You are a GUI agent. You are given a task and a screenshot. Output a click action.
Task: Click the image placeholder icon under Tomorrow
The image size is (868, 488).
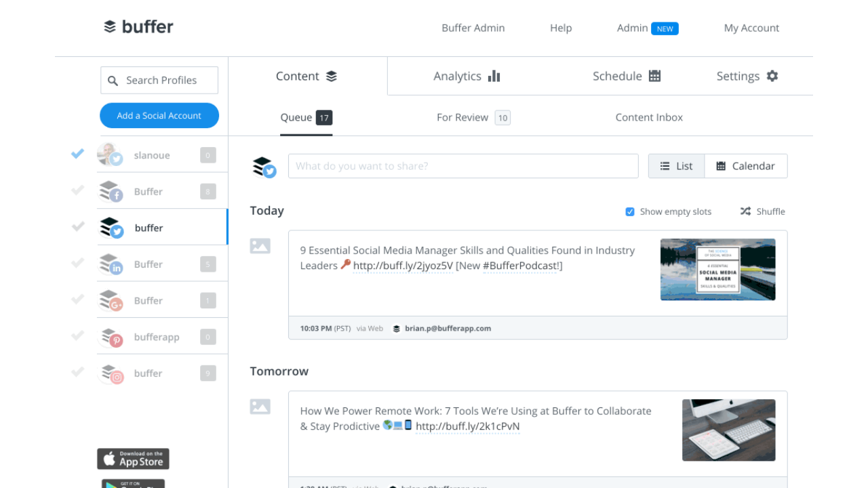260,407
